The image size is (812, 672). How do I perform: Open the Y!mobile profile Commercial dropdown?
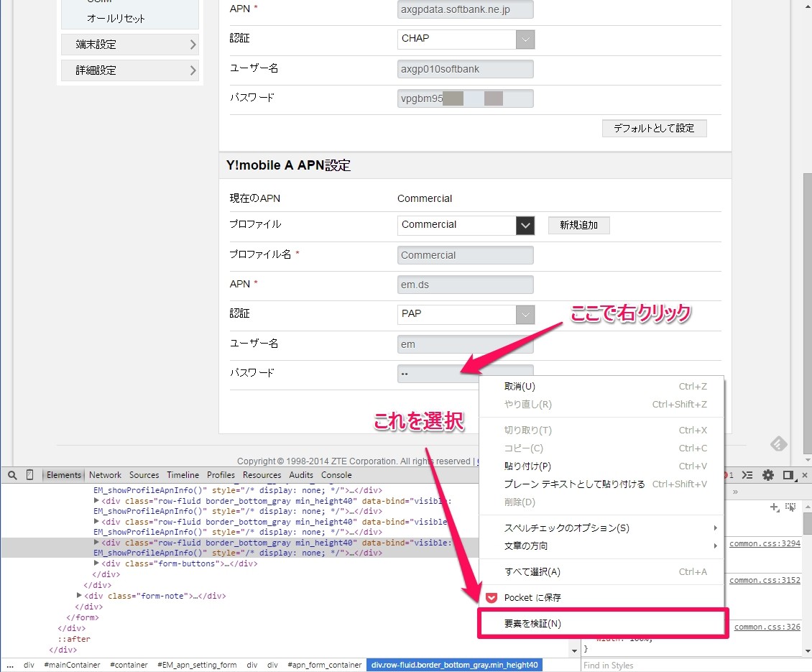click(x=525, y=226)
